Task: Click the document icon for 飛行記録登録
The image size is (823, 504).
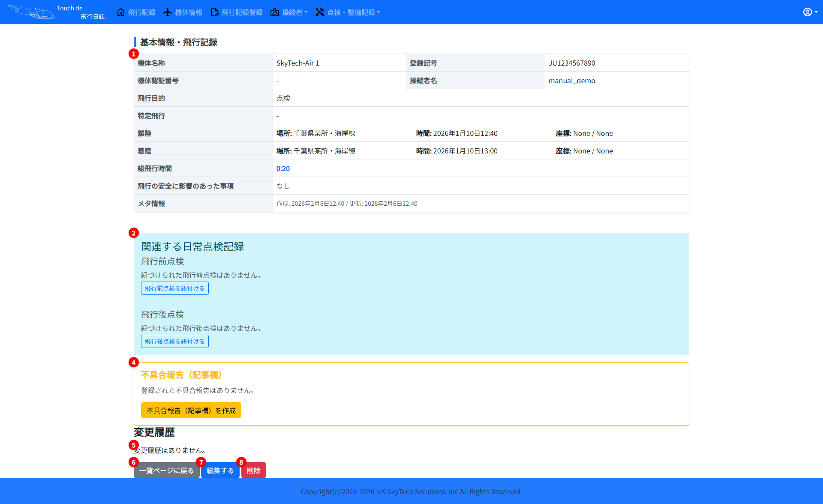Action: 214,12
